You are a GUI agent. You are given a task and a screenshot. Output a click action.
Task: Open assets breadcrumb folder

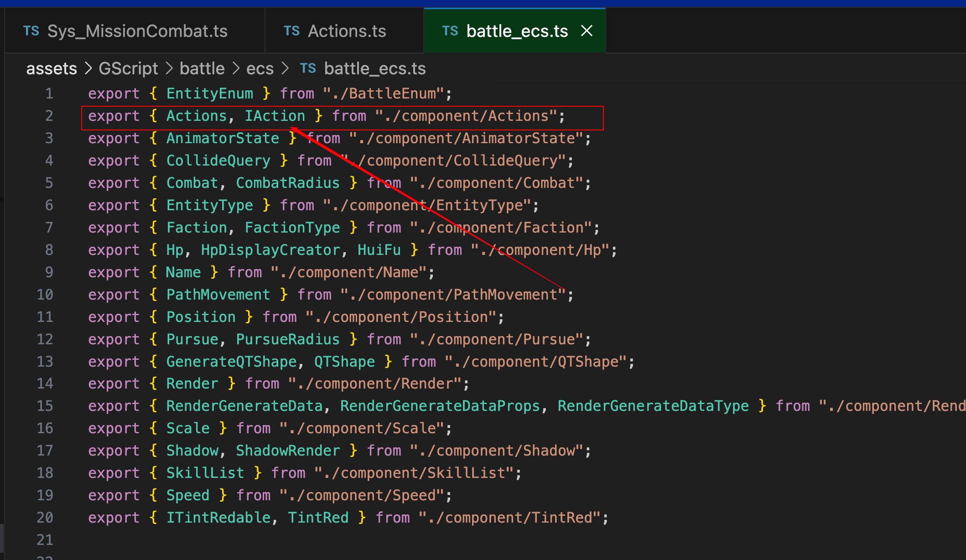tap(52, 68)
